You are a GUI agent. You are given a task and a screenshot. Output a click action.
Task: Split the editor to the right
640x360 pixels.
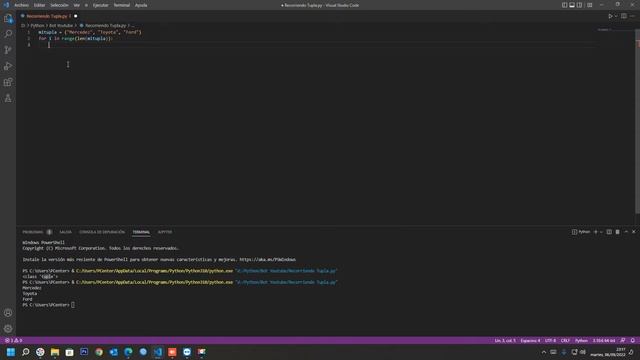coord(624,16)
